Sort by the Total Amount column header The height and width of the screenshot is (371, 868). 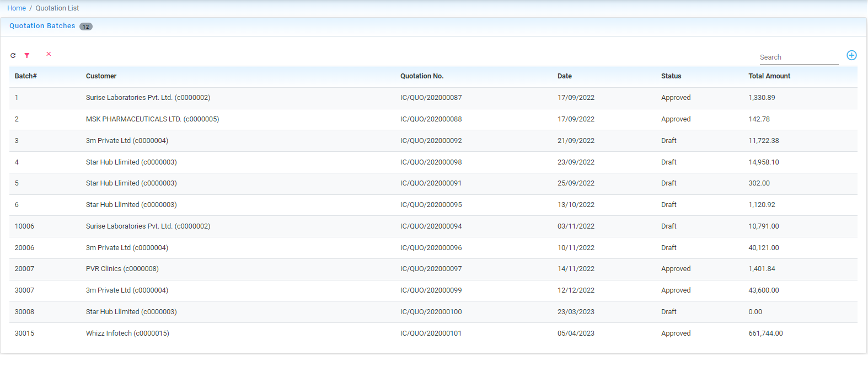(x=769, y=76)
